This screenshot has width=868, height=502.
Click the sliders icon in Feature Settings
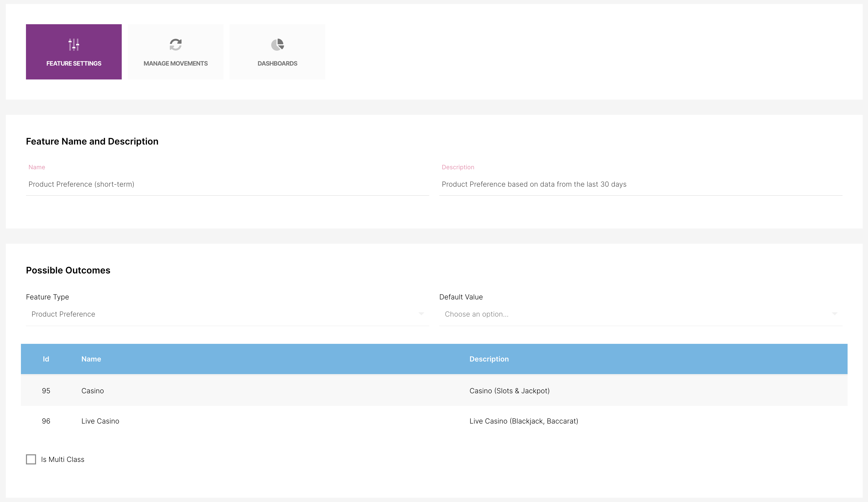74,44
